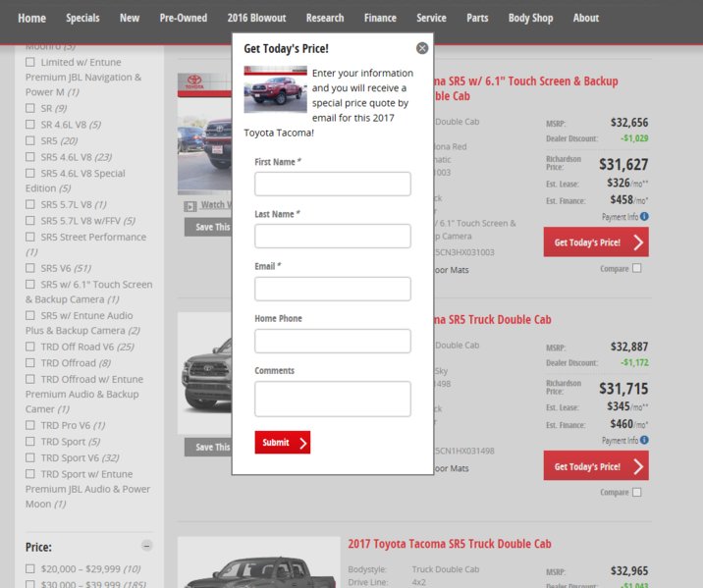703x588 pixels.
Task: Check the $20,000 – $29,999 price filter
Action: coord(30,568)
